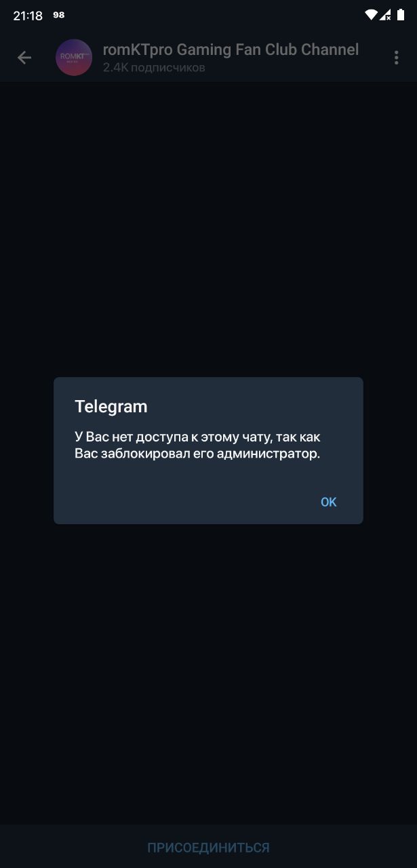
Task: Dismiss dialog by tapping dimmed area above it
Action: [x=208, y=231]
